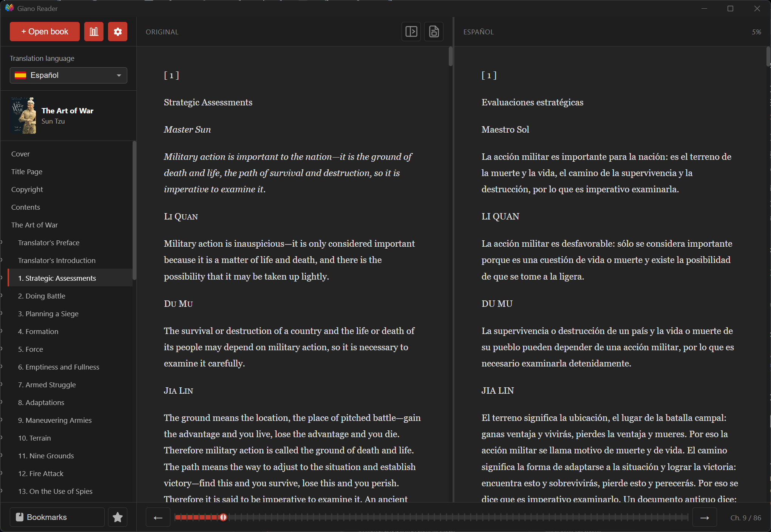Image resolution: width=771 pixels, height=532 pixels.
Task: Click the document page view icon
Action: coord(434,31)
